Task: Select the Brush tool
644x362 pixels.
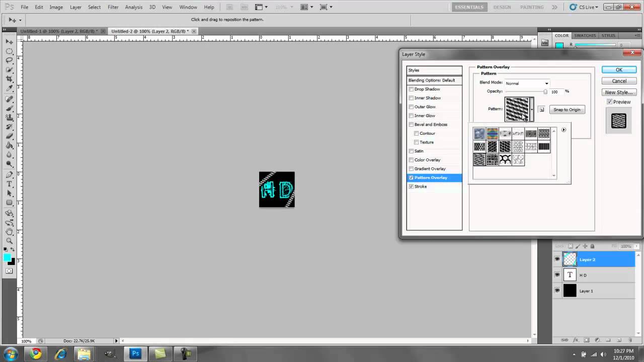Action: pyautogui.click(x=10, y=108)
